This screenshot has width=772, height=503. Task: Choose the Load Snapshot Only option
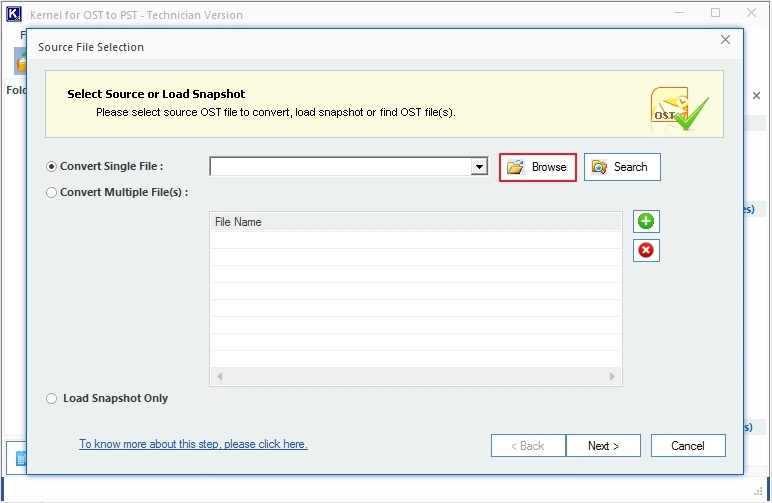pos(51,399)
